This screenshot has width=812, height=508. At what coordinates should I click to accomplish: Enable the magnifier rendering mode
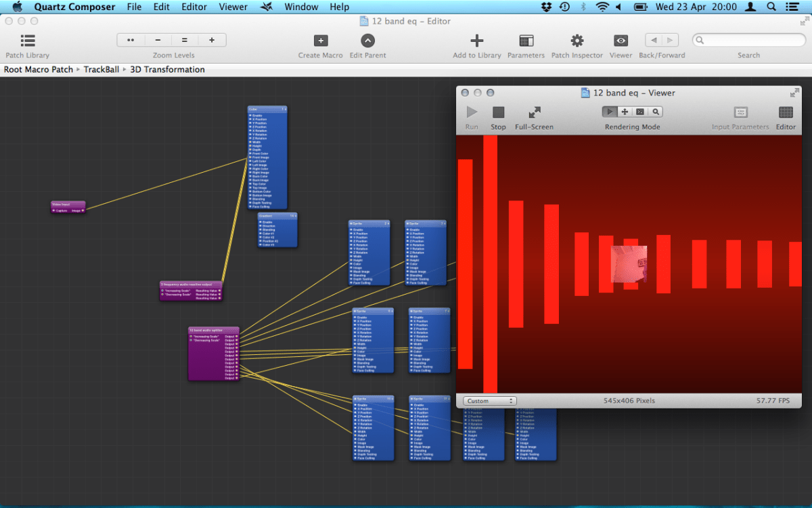(x=654, y=111)
